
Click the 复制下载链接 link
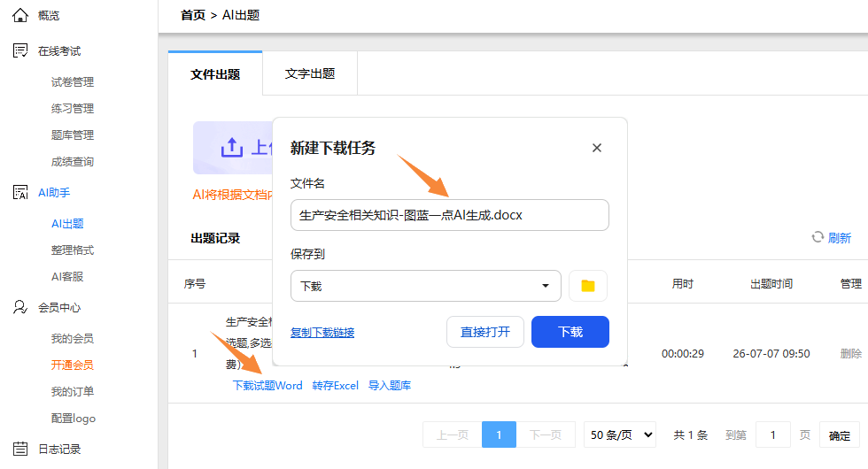click(322, 333)
